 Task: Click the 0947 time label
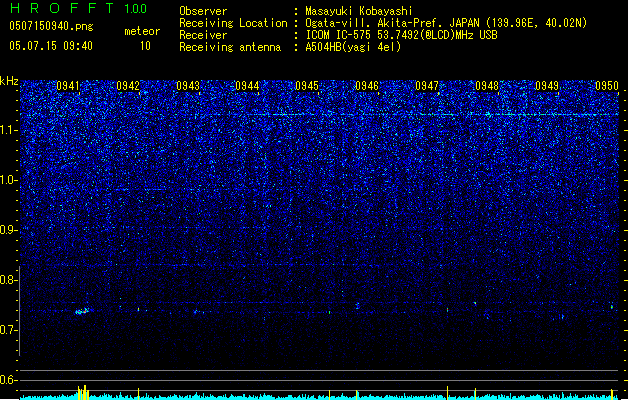[x=427, y=86]
